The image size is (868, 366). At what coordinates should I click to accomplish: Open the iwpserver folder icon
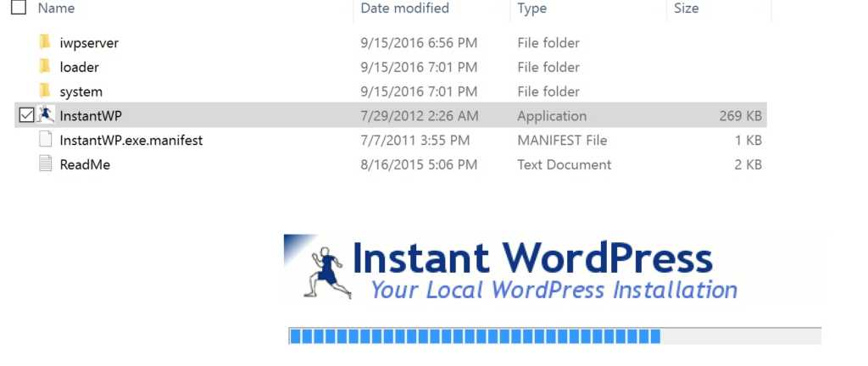[x=45, y=42]
